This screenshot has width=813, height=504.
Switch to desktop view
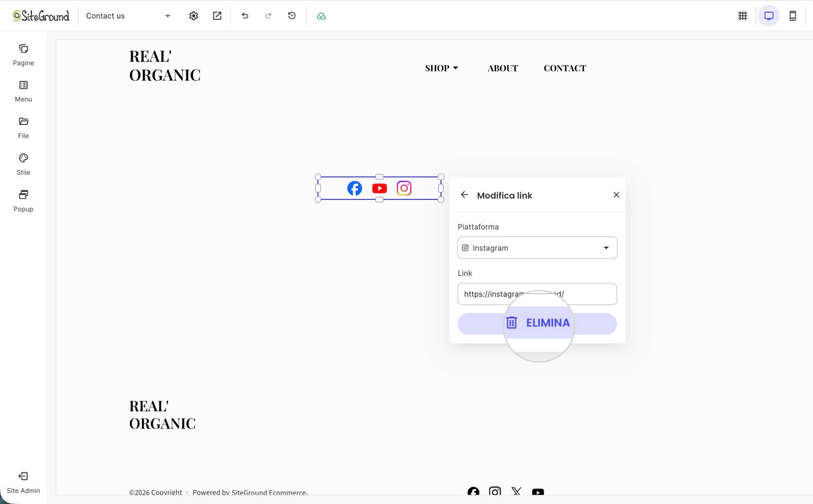tap(769, 16)
